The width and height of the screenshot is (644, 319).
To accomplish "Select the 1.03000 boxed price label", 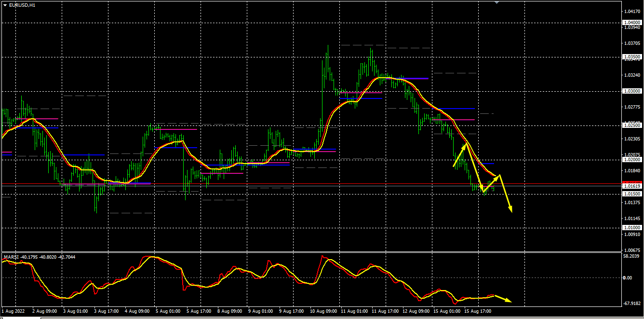I will coord(631,91).
